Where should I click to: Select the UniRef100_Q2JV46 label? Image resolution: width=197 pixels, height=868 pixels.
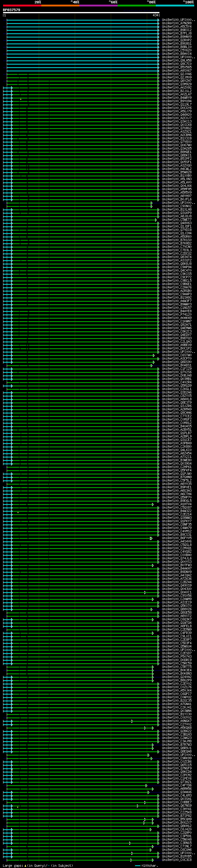177,74
